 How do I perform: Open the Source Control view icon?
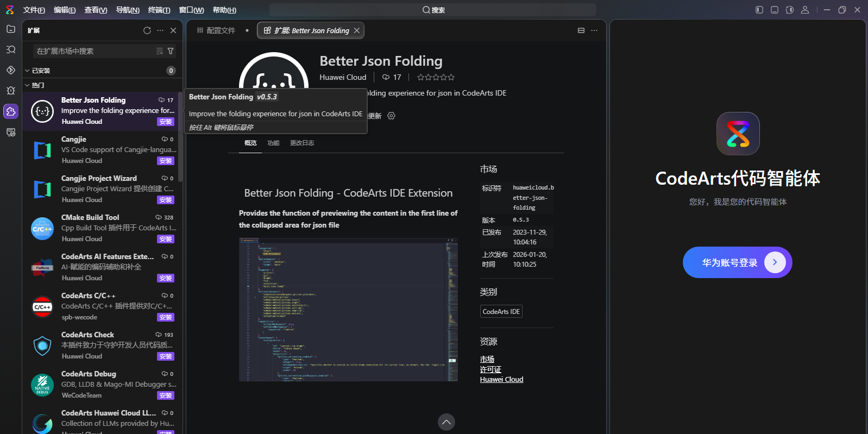click(x=11, y=70)
